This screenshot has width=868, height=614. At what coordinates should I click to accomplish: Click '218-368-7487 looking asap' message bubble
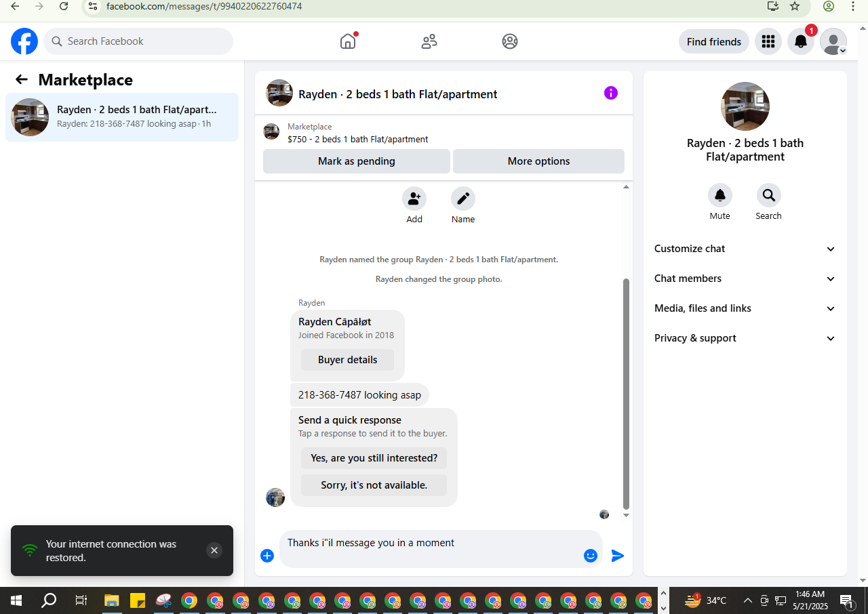359,395
